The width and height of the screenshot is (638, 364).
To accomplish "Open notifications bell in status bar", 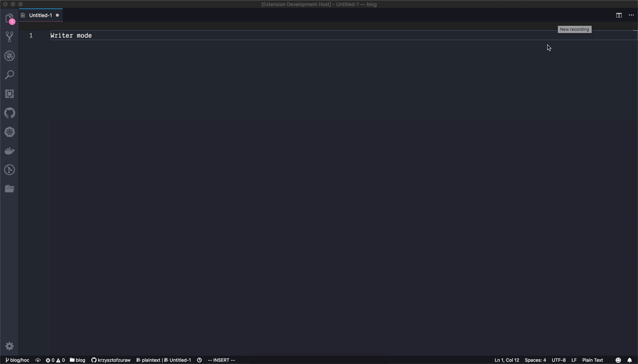I will pyautogui.click(x=629, y=360).
